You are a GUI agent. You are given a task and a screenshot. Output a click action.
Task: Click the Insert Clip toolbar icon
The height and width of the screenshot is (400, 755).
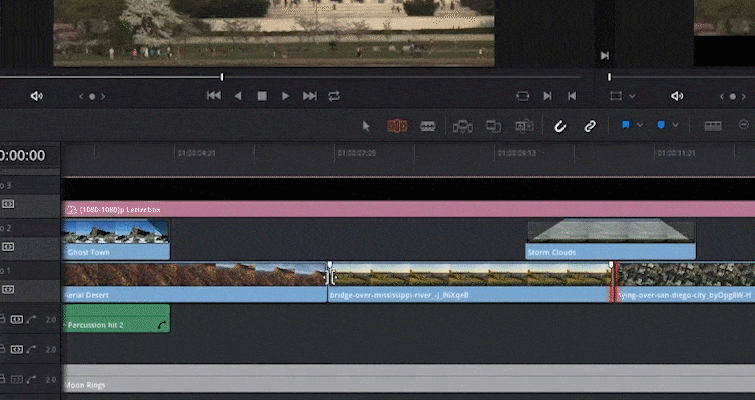tap(462, 126)
